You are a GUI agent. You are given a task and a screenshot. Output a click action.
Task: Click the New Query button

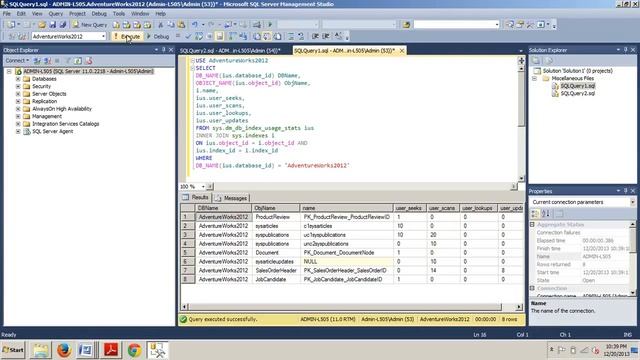tap(90, 25)
